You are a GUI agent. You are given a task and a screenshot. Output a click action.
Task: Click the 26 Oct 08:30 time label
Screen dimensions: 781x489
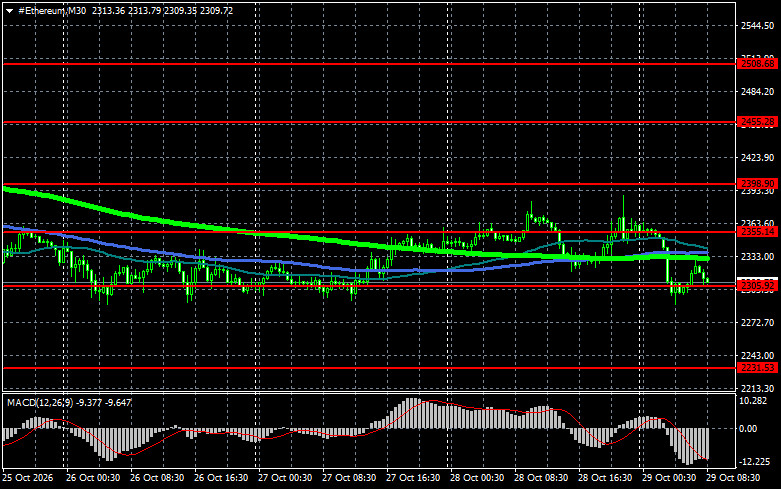coord(157,478)
